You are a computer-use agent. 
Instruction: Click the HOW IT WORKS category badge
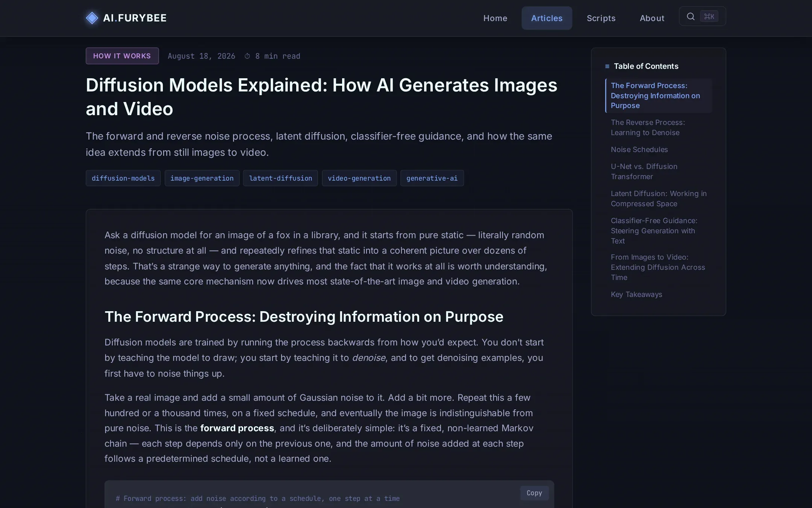pyautogui.click(x=122, y=56)
